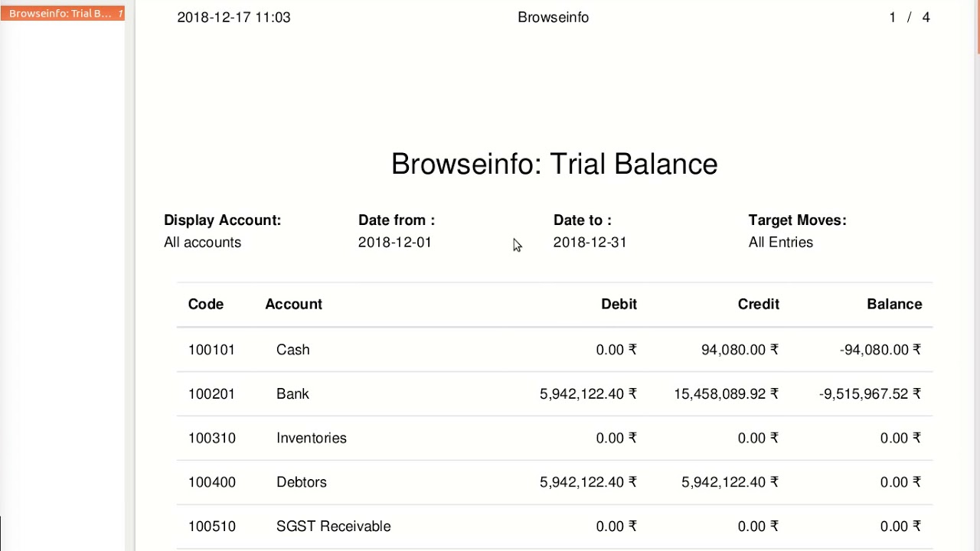This screenshot has width=980, height=551.
Task: Click the Account column header
Action: coord(294,304)
